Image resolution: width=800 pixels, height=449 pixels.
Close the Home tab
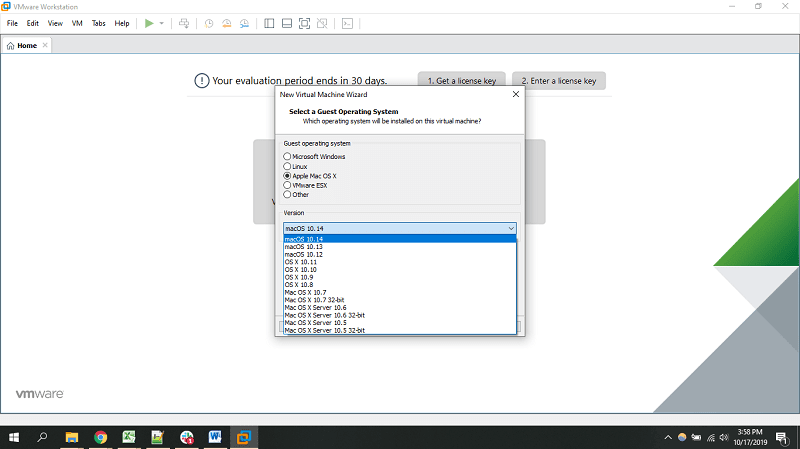click(x=45, y=45)
